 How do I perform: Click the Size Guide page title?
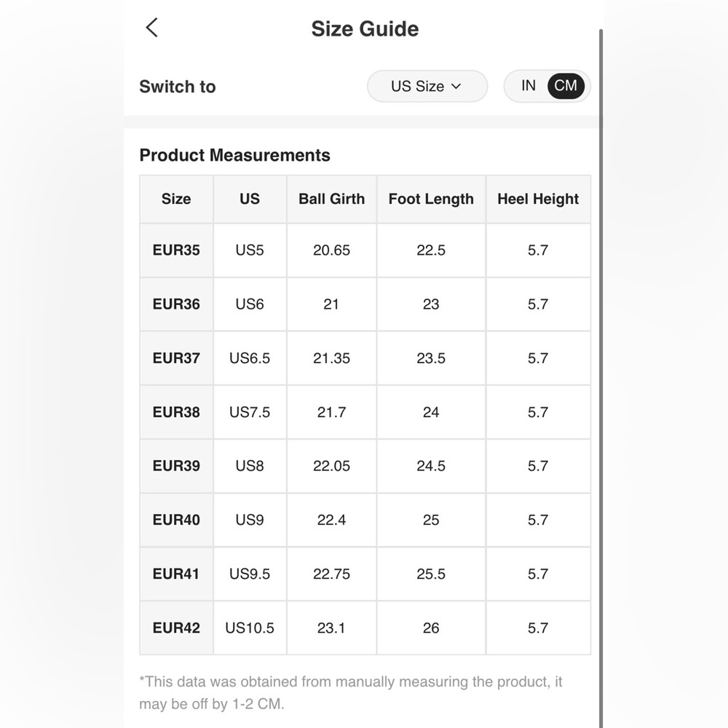tap(365, 29)
